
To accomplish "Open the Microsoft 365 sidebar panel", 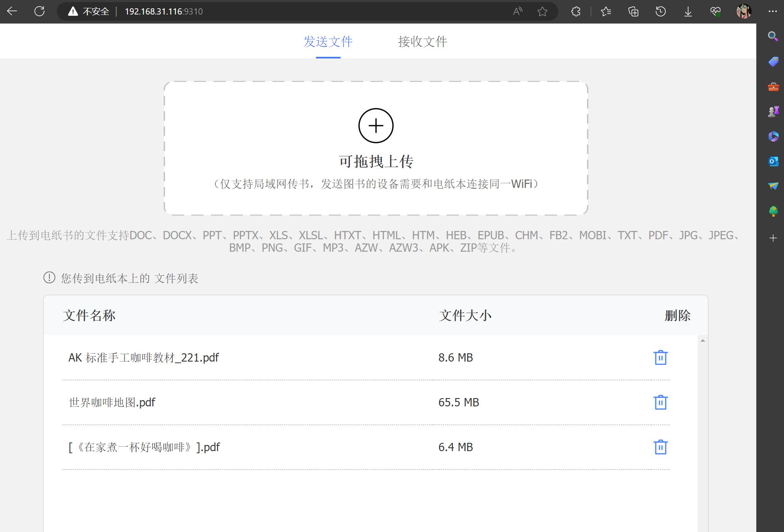I will click(x=772, y=136).
